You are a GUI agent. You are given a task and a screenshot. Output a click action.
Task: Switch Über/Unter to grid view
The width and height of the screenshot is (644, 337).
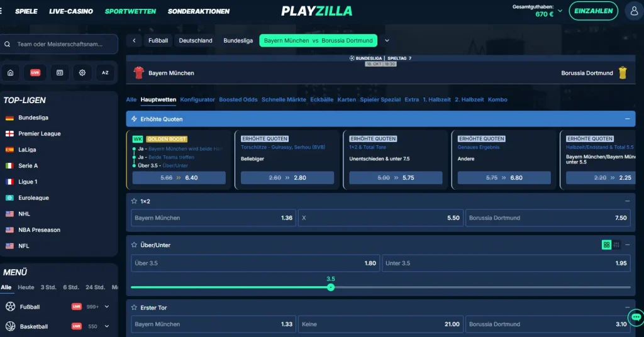tap(606, 245)
